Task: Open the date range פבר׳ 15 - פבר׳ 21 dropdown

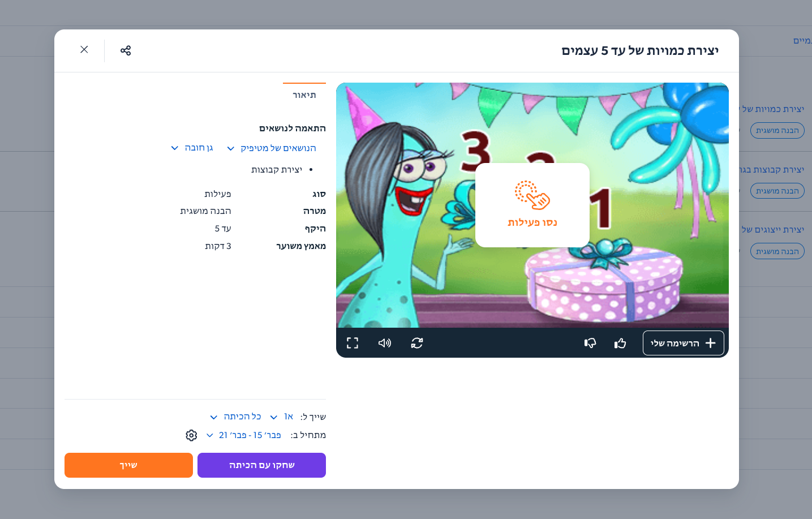Action: [243, 435]
